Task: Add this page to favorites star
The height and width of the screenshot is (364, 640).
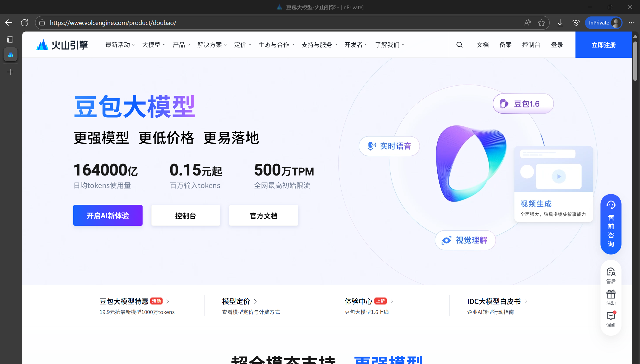Action: 541,23
